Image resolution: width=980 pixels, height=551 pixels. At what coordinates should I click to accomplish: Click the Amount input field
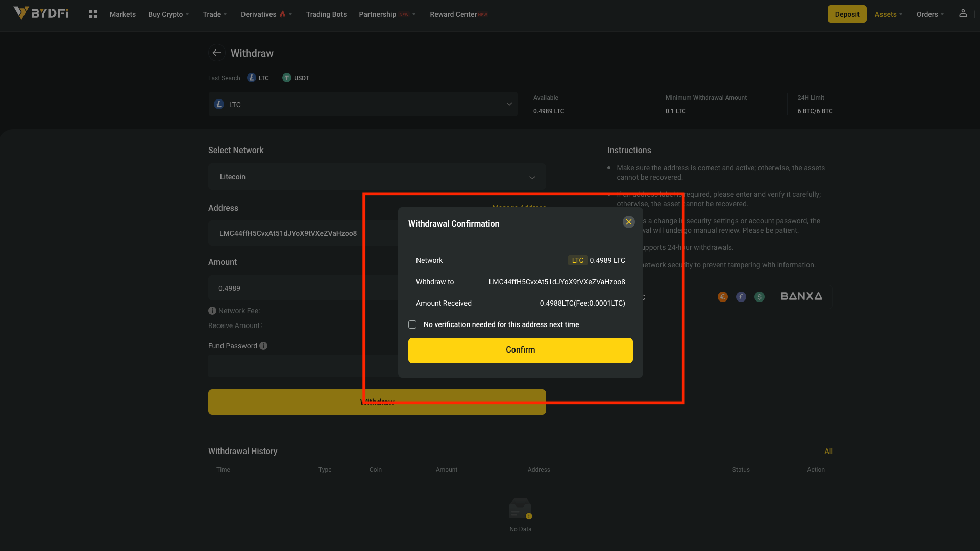[303, 288]
